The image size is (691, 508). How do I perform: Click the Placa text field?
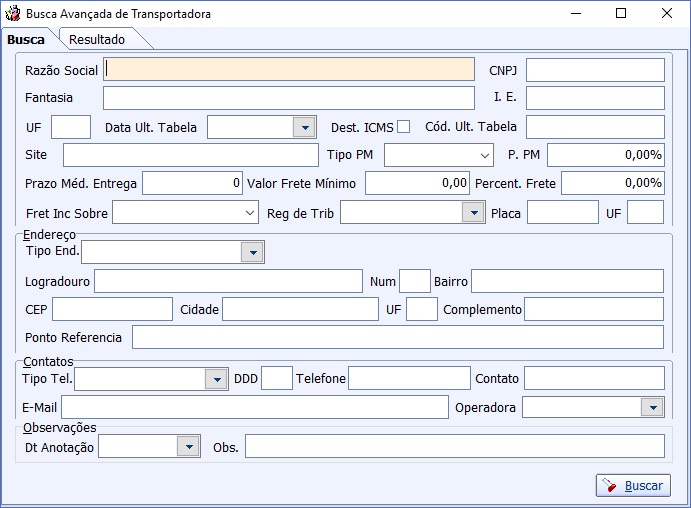click(x=563, y=212)
